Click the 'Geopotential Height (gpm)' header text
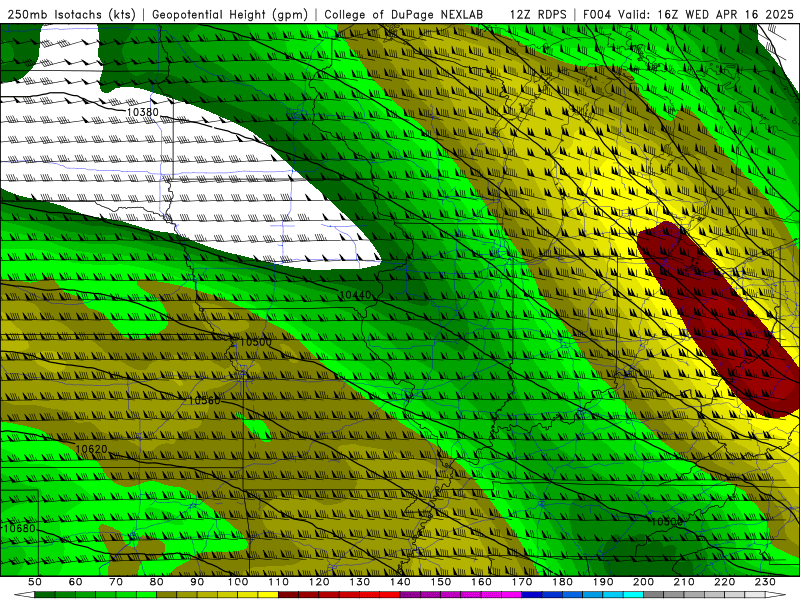The height and width of the screenshot is (600, 800). (230, 14)
